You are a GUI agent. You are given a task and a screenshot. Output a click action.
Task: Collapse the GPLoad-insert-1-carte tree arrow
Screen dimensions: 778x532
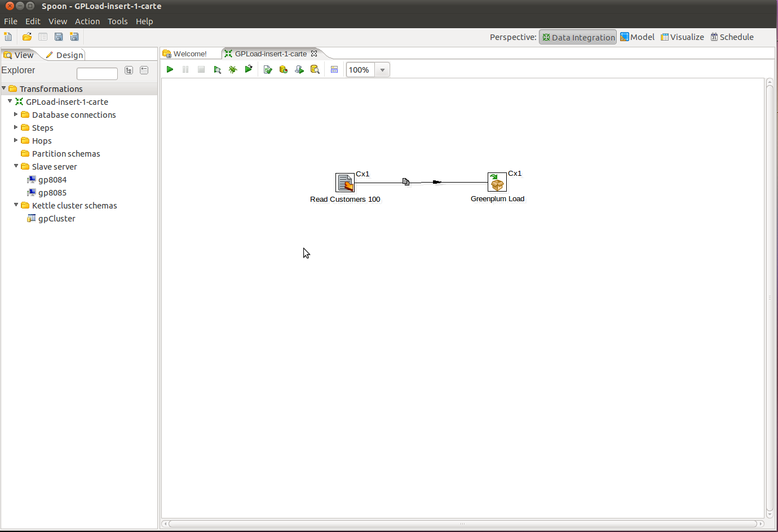click(x=10, y=101)
